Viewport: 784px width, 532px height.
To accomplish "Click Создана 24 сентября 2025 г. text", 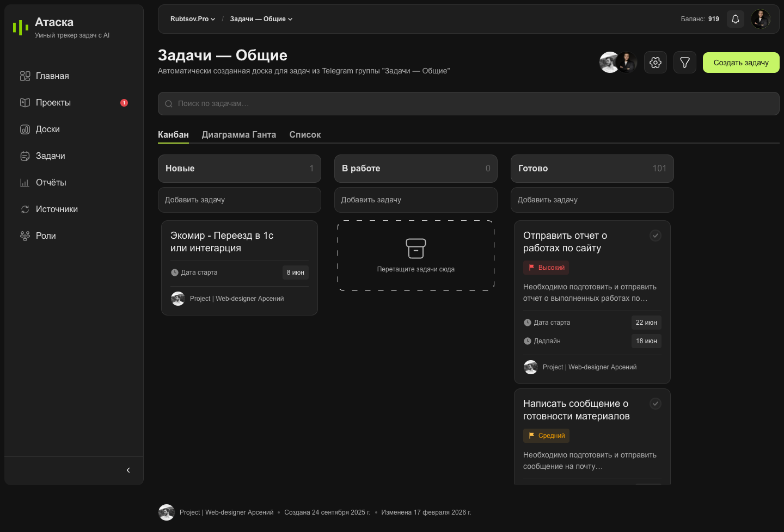I will [x=327, y=512].
